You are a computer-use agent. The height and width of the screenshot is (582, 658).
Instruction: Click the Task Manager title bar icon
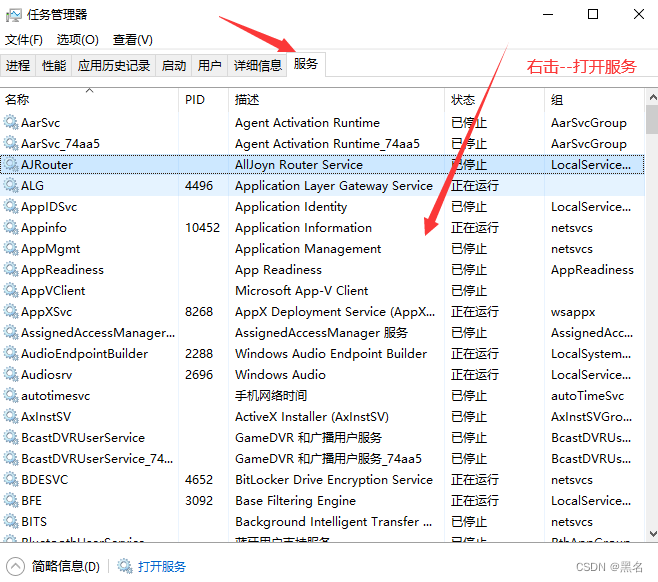pyautogui.click(x=13, y=15)
